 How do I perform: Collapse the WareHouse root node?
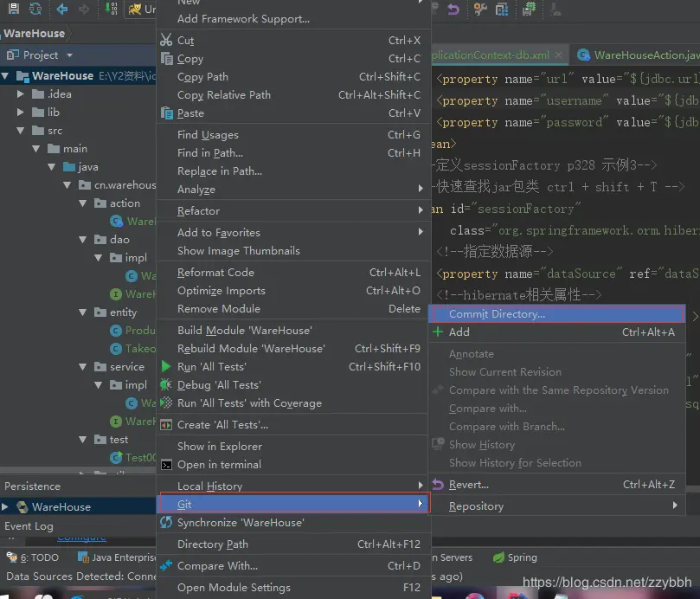(5, 75)
